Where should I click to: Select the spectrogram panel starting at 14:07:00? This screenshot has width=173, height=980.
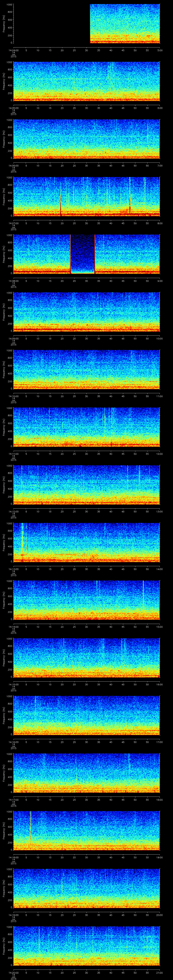(86, 197)
